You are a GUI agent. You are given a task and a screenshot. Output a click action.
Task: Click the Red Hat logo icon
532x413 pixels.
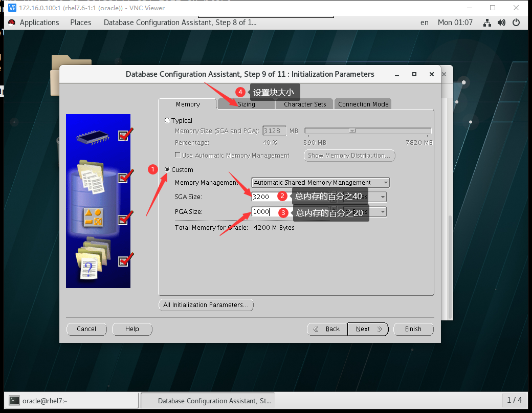tap(12, 23)
